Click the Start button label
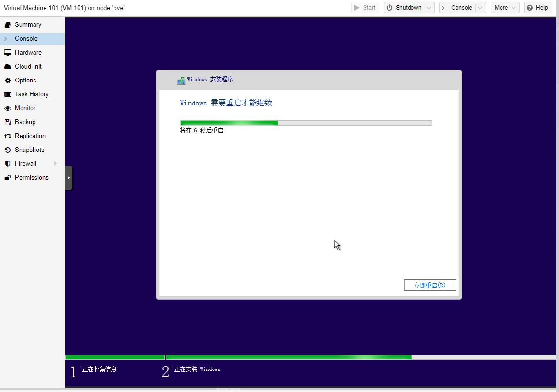The height and width of the screenshot is (392, 559). [x=369, y=8]
